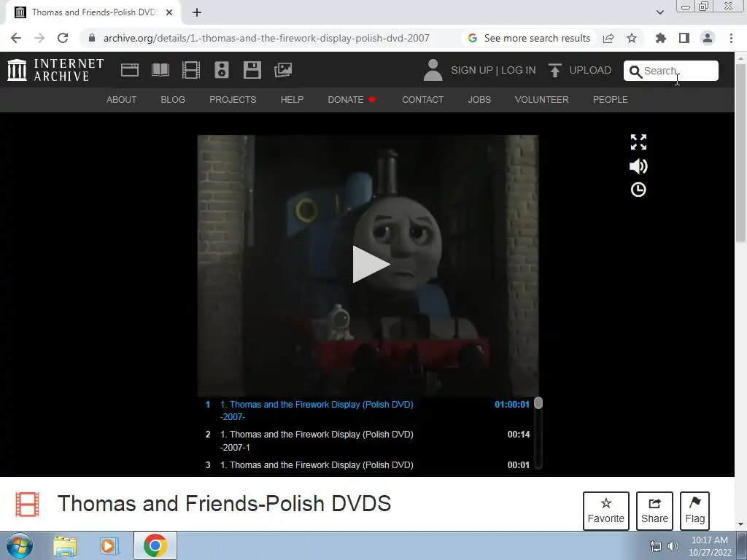Bookmark this page with star icon
This screenshot has height=560, width=747.
coord(632,38)
